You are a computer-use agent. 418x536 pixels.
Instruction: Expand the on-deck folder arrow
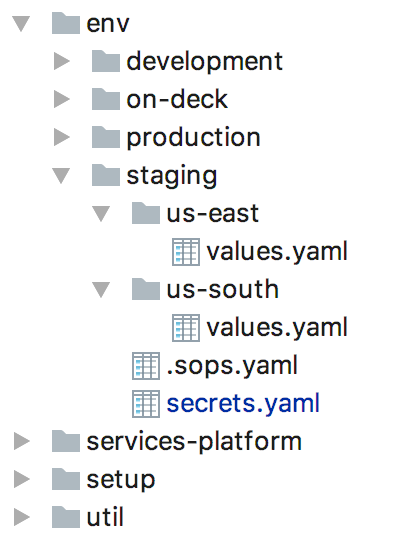pyautogui.click(x=62, y=99)
